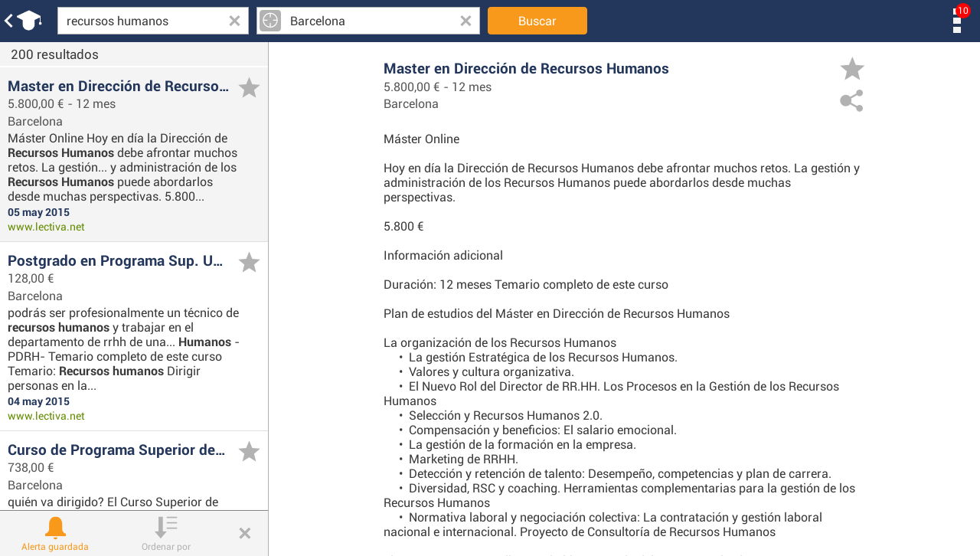Image resolution: width=980 pixels, height=556 pixels.
Task: Tap the location target icon
Action: [270, 21]
